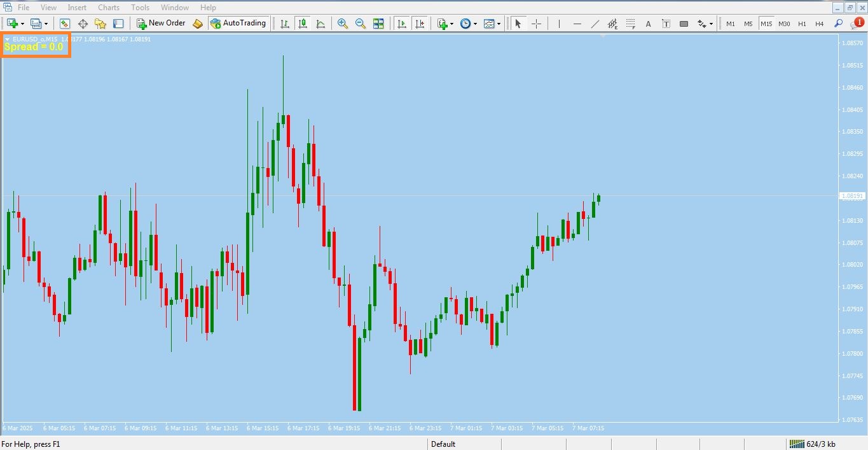Image resolution: width=868 pixels, height=450 pixels.
Task: Open the Help menu
Action: (x=208, y=8)
